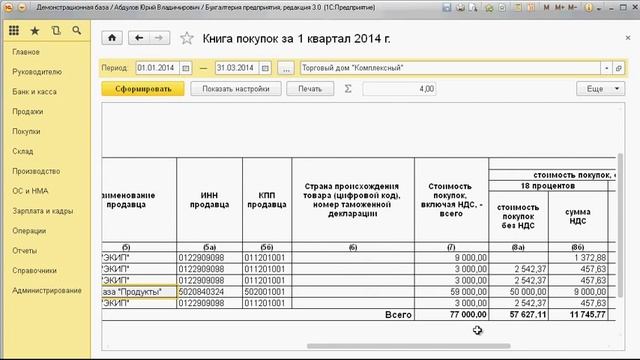Open the Администрирование section
Image resolution: width=640 pixels, height=360 pixels.
(47, 291)
